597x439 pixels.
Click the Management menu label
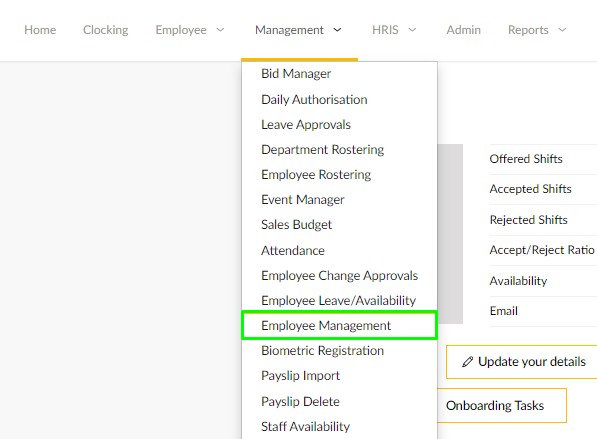(x=289, y=30)
